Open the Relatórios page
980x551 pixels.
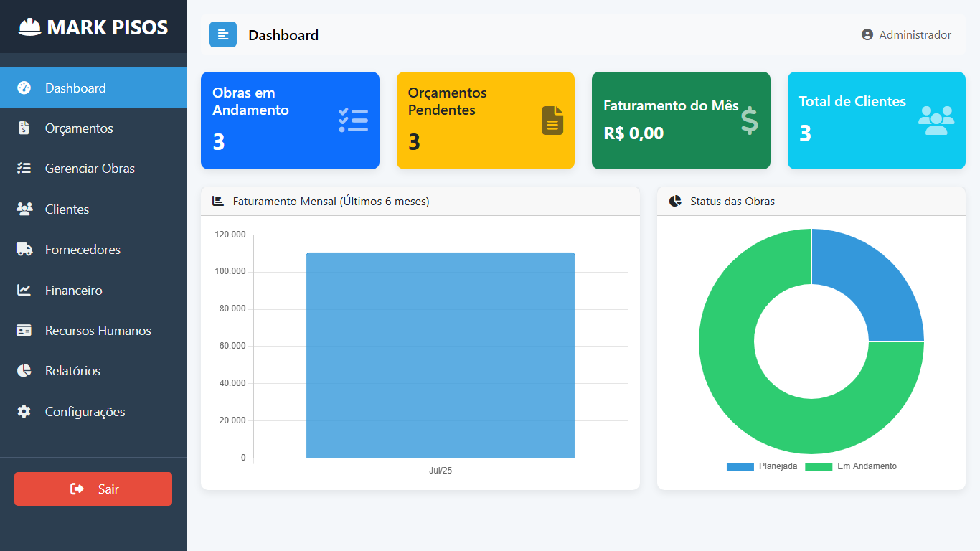(93, 371)
